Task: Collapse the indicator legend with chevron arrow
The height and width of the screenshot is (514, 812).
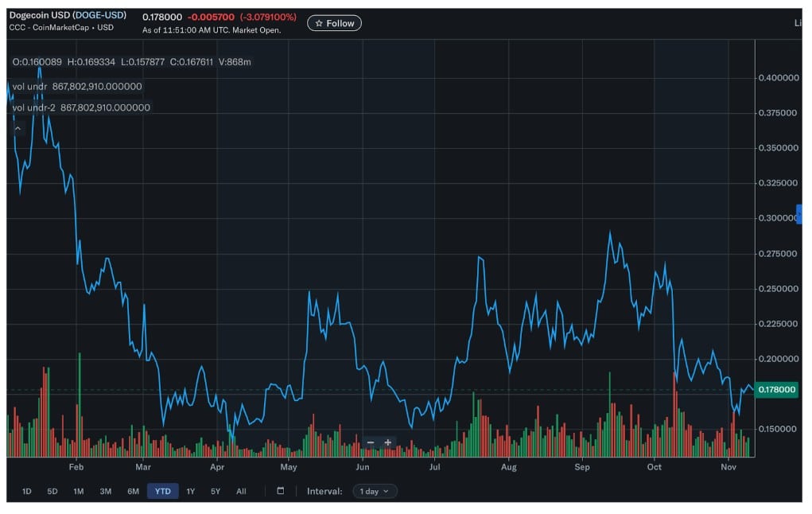Action: click(17, 128)
